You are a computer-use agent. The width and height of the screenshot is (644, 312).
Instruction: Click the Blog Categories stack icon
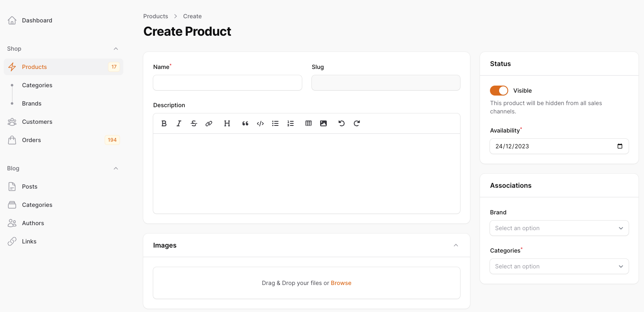(x=12, y=205)
